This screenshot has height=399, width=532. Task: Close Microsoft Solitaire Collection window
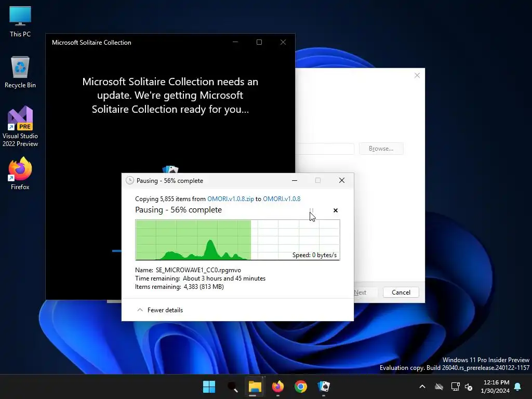[283, 42]
